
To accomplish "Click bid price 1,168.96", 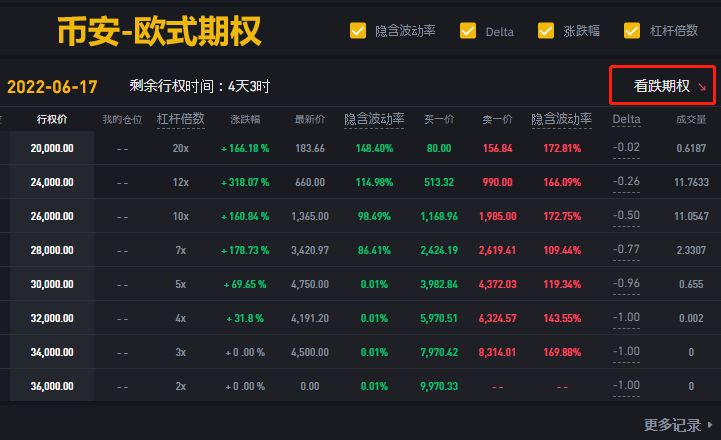I will coord(439,216).
